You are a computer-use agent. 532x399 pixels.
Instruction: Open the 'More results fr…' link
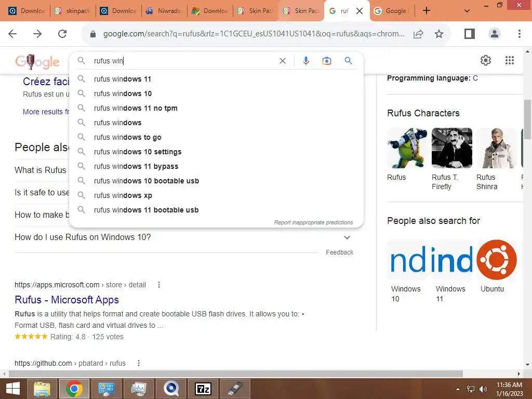pos(46,112)
